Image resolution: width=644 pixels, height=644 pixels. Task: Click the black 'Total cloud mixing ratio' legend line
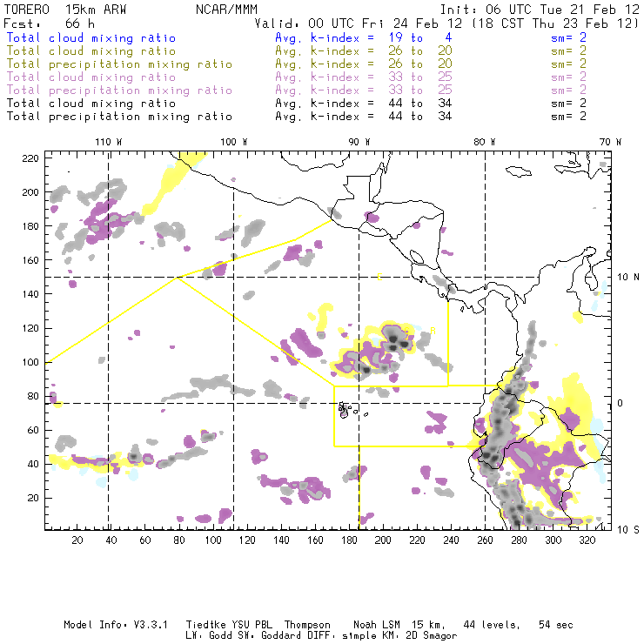(91, 104)
